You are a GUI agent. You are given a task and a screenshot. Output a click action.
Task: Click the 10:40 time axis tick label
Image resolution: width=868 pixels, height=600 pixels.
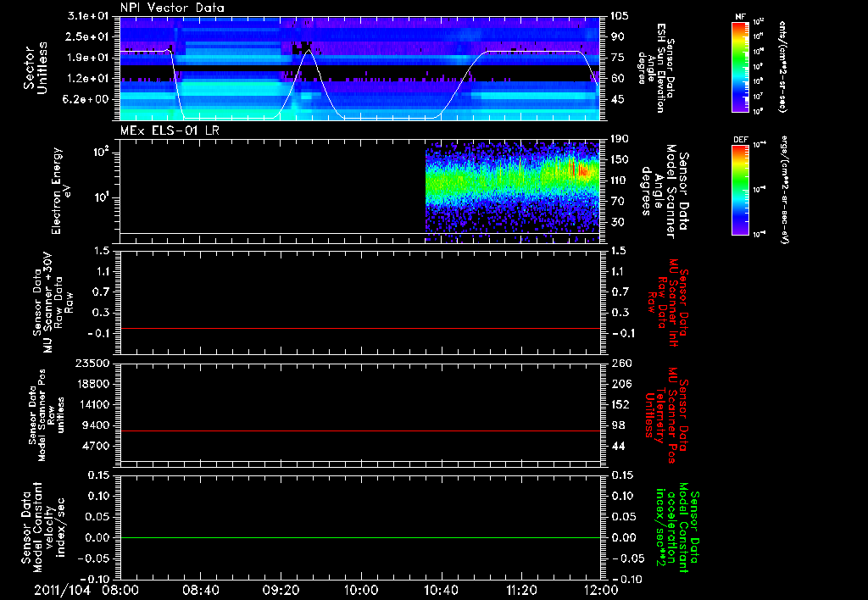point(441,590)
